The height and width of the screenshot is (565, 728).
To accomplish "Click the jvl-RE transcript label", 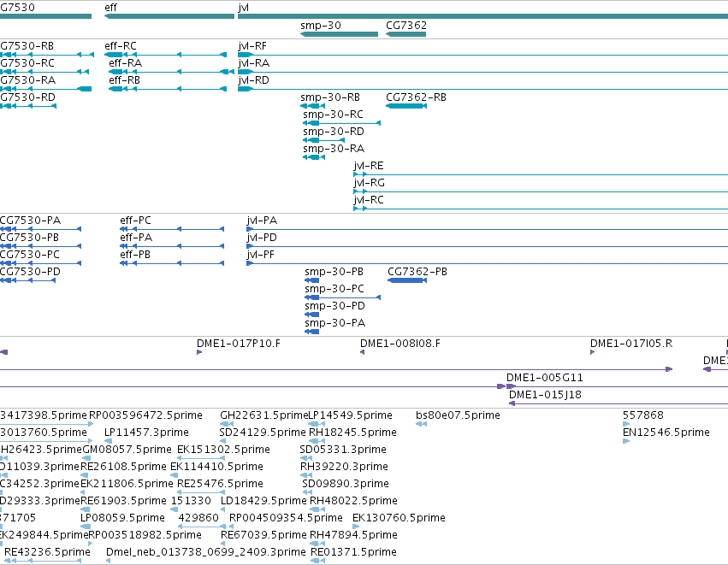I will (x=369, y=166).
